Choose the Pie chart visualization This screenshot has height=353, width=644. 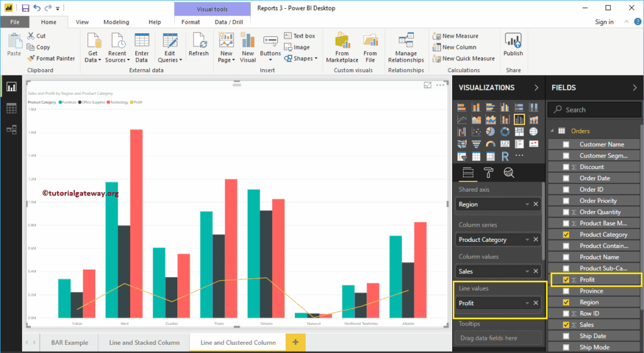tap(491, 132)
